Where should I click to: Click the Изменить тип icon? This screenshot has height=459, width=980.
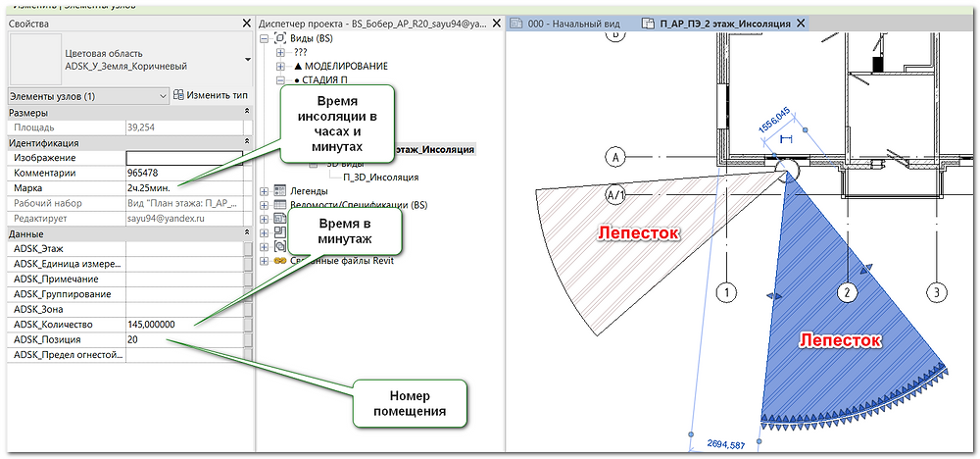pyautogui.click(x=178, y=96)
